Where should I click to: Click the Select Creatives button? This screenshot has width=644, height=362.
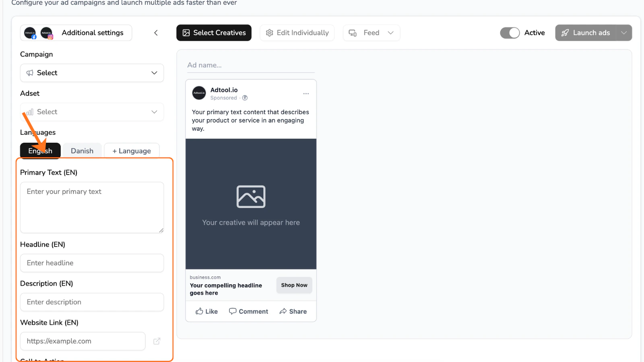click(214, 33)
